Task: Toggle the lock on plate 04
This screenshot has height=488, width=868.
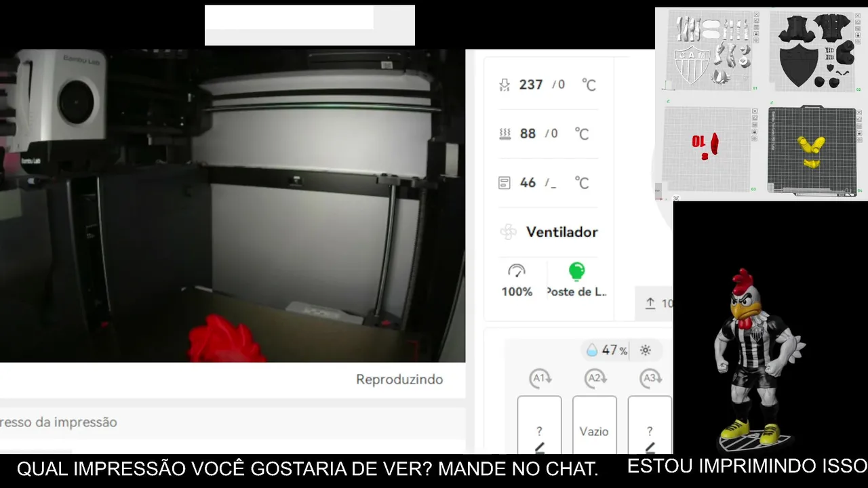Action: (859, 133)
